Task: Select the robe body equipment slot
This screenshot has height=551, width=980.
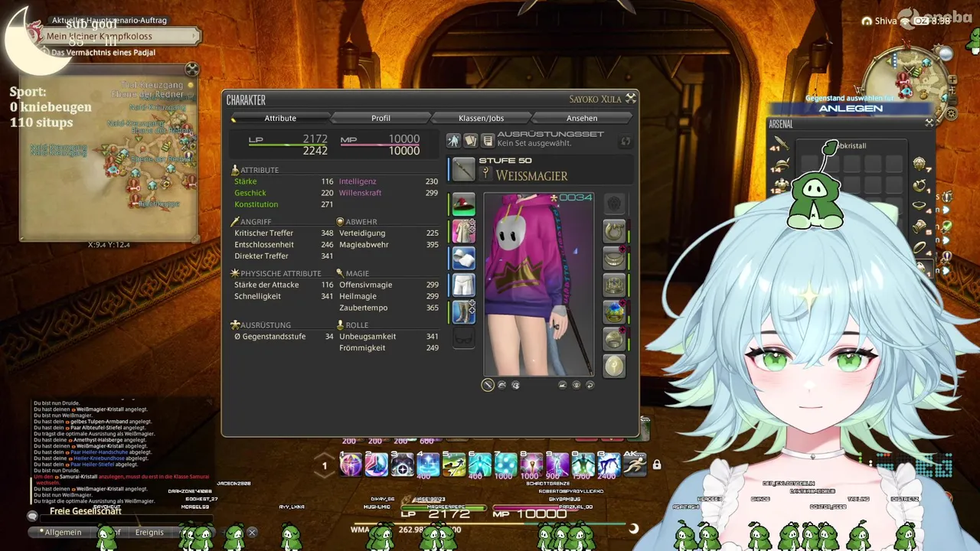Action: coord(463,231)
